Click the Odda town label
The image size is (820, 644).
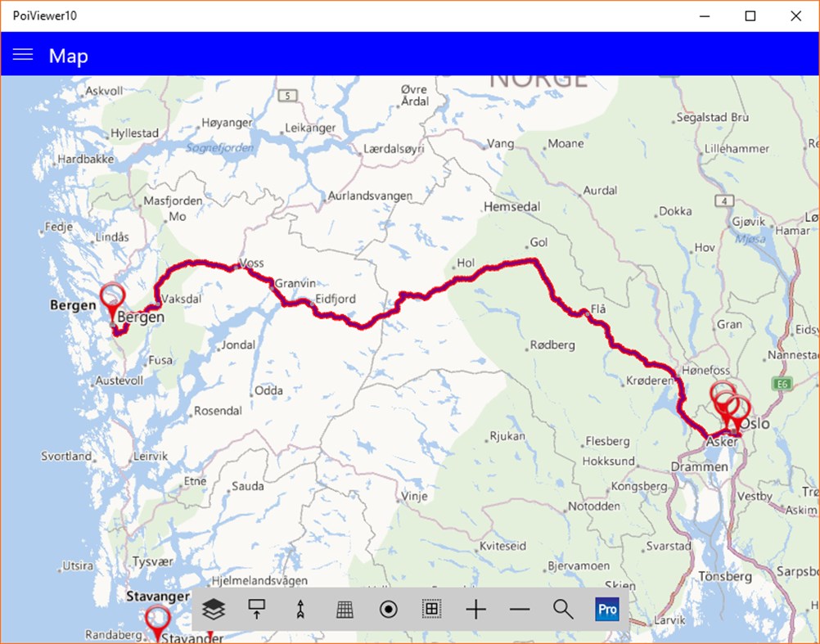268,390
